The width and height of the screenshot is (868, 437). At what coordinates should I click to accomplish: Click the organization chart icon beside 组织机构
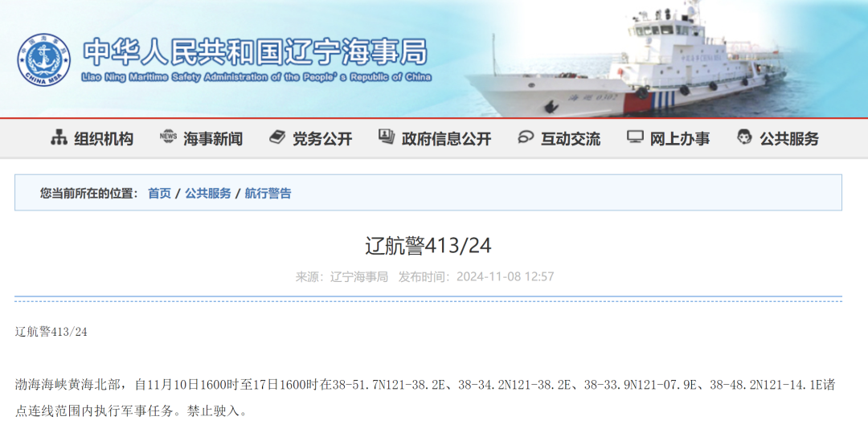tap(59, 137)
